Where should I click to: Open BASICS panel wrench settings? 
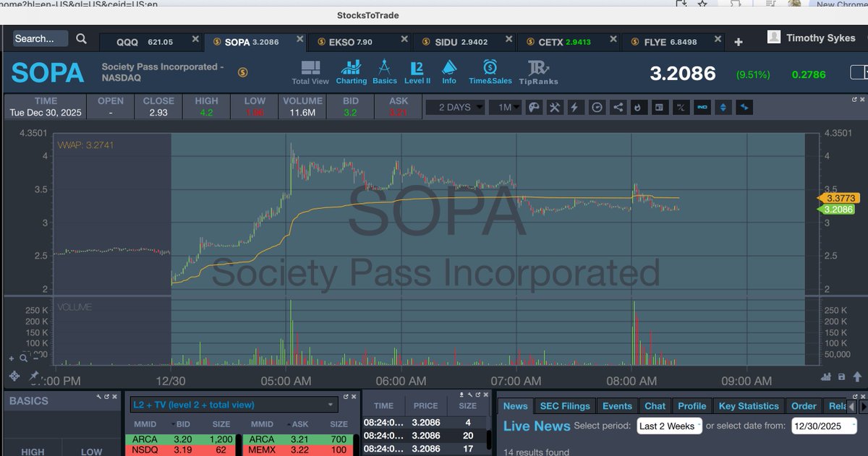click(x=98, y=396)
